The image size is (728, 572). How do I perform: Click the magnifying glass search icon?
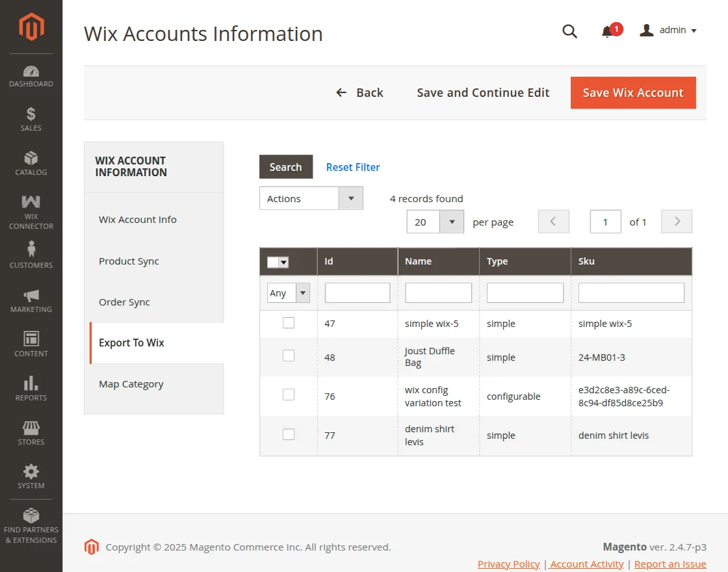pyautogui.click(x=569, y=31)
